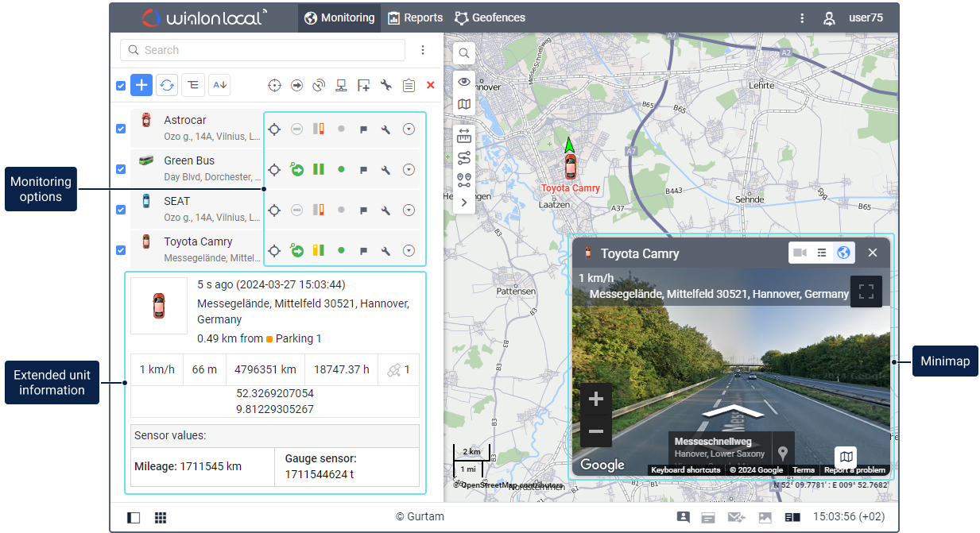Open the Reports tab
The image size is (980, 533).
415,17
